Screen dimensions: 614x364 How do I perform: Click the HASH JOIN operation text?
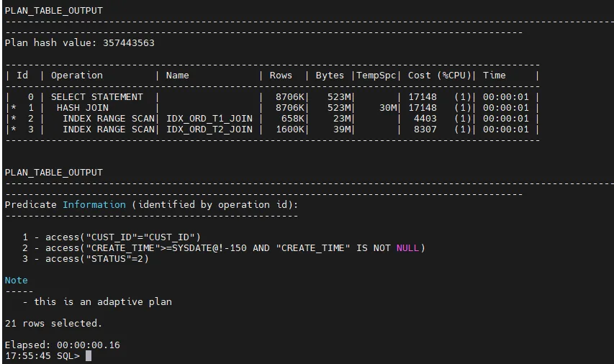(x=83, y=108)
